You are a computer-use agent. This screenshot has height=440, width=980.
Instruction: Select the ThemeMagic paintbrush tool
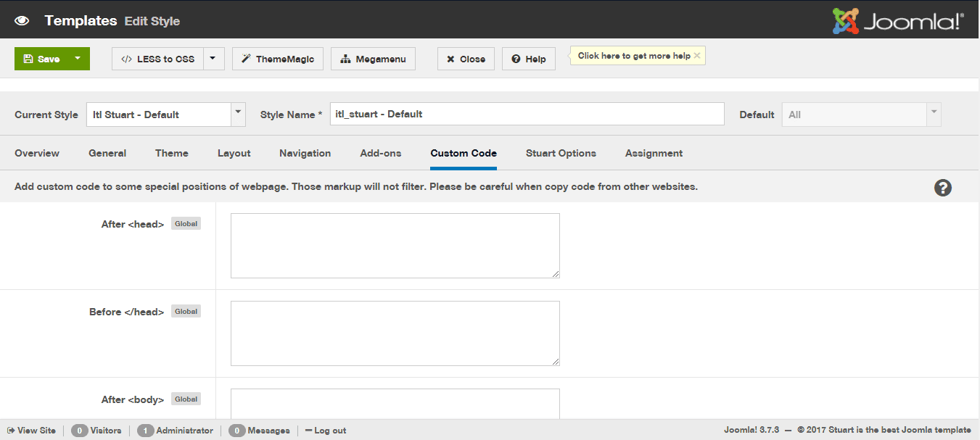click(x=277, y=59)
